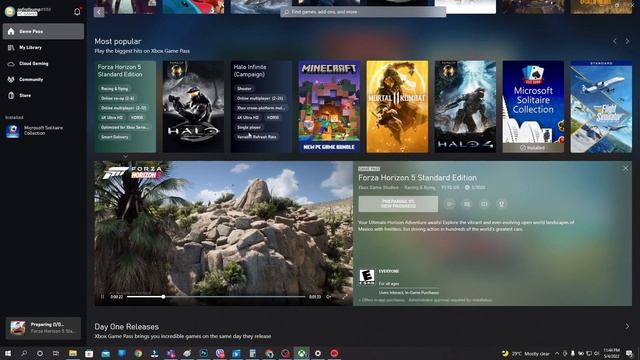Go back with the back arrow button
The image size is (640, 360).
coord(99,12)
